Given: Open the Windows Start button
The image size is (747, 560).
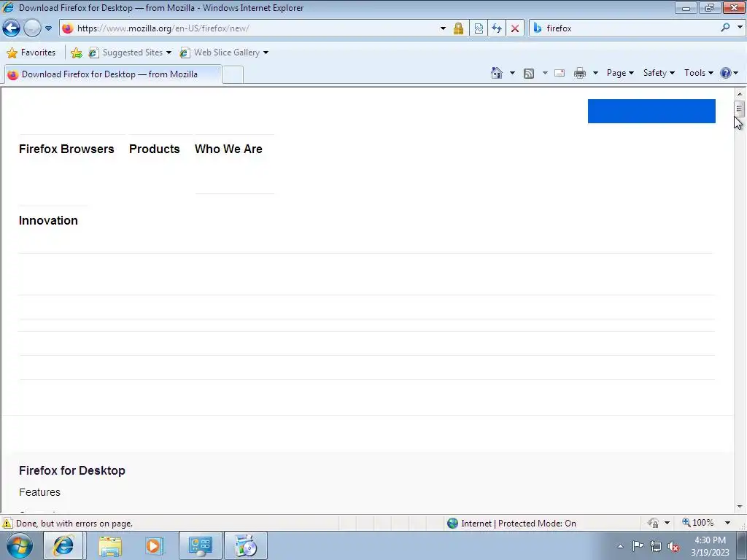Looking at the screenshot, I should tap(20, 545).
